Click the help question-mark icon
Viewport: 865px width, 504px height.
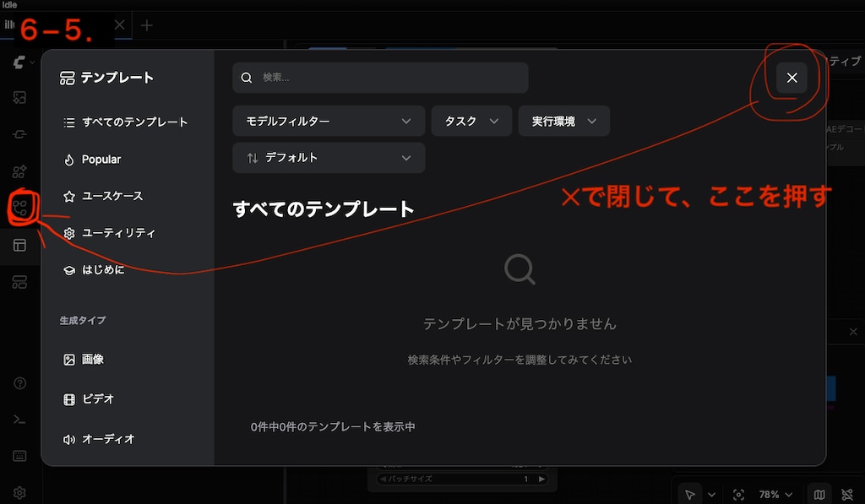point(19,383)
